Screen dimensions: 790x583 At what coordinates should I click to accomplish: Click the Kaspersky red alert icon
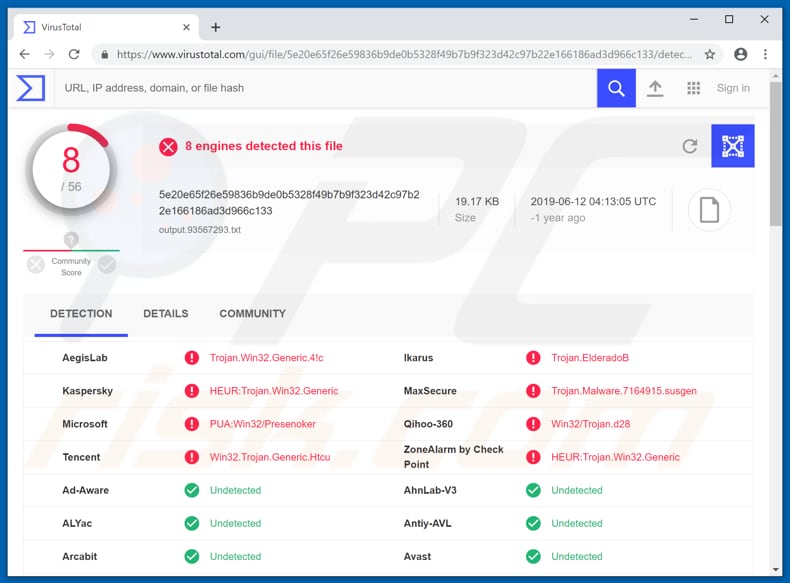[191, 391]
